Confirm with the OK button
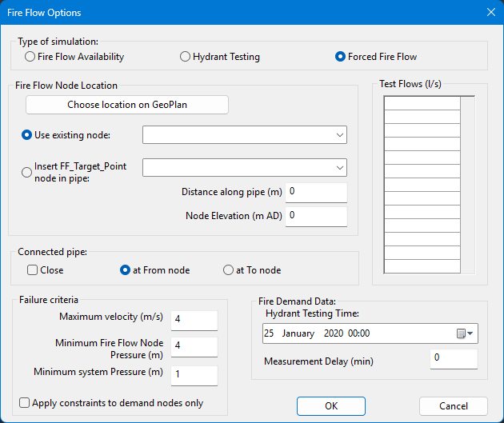 331,406
